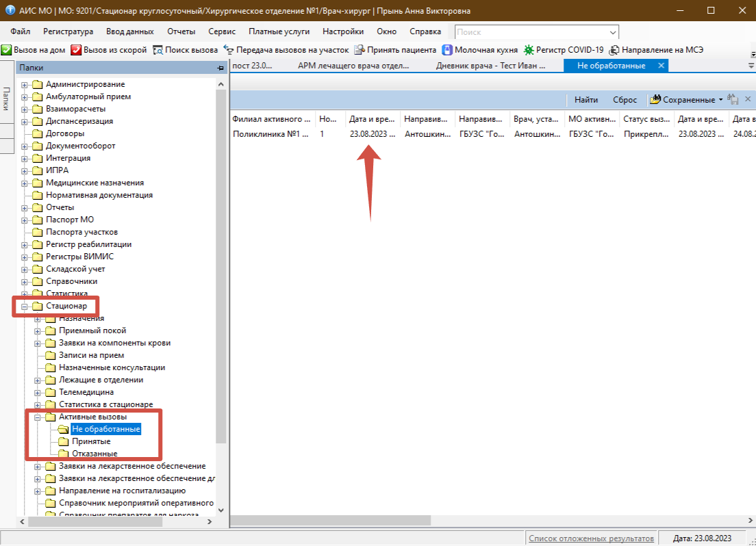
Task: Open the Регистратура menu
Action: [68, 31]
